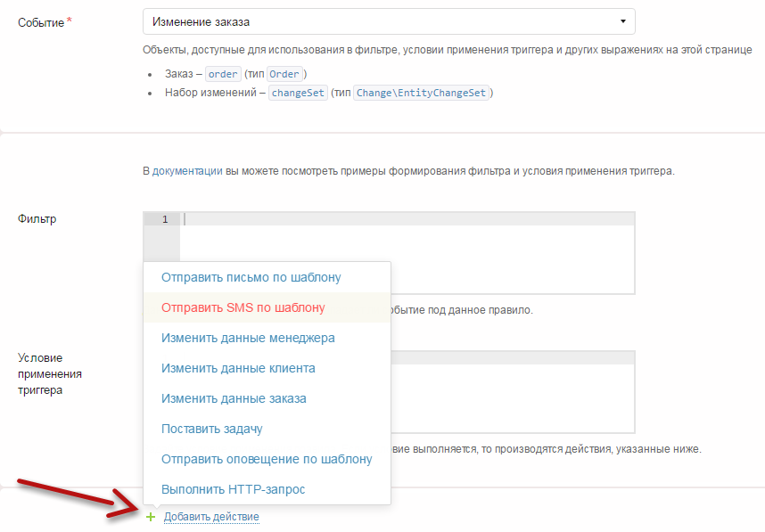Click line number 1 in filter gutter
Screen dimensions: 765x532
tap(165, 219)
